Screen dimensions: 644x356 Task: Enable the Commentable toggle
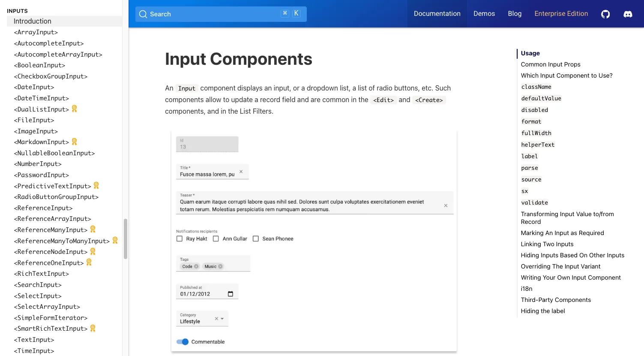coord(183,341)
